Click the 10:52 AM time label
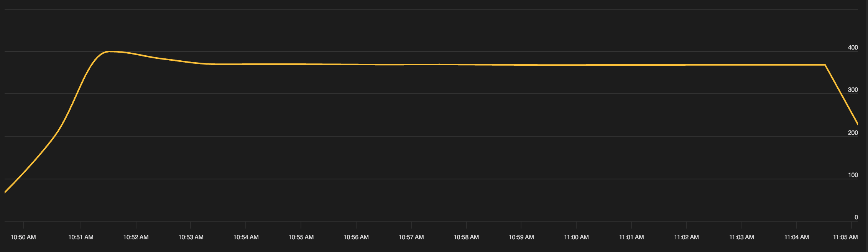The width and height of the screenshot is (868, 252). point(136,237)
